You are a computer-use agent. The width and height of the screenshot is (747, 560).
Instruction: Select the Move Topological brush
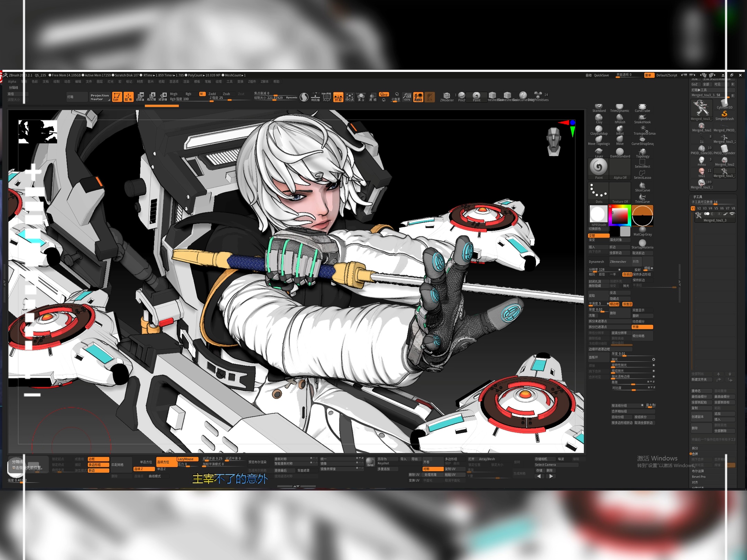599,141
